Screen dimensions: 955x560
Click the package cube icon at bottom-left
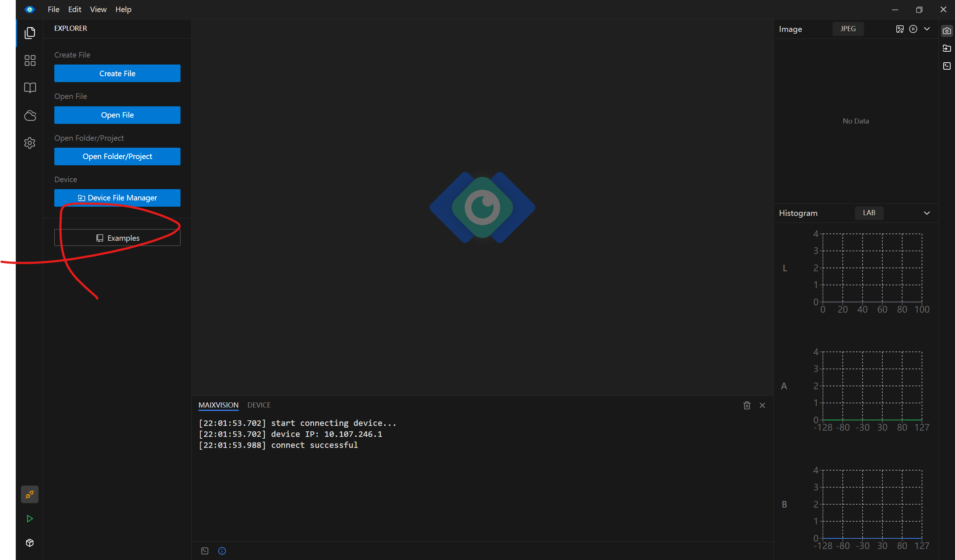pyautogui.click(x=30, y=542)
